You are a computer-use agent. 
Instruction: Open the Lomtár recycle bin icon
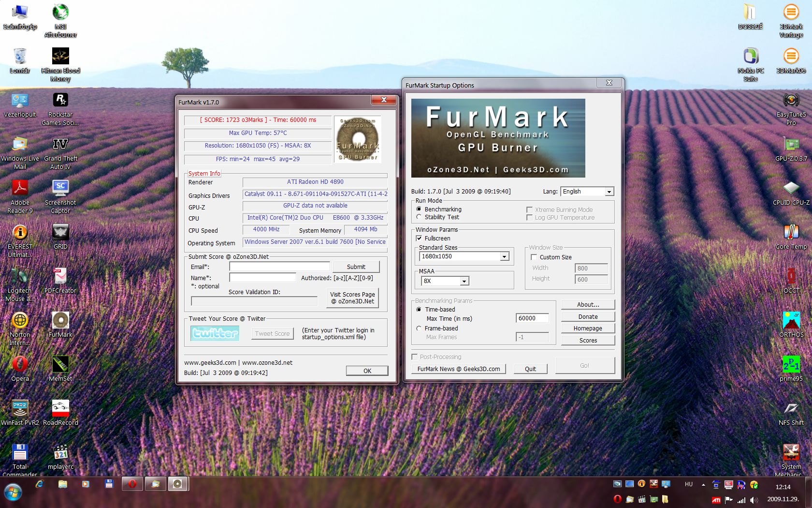click(x=20, y=60)
